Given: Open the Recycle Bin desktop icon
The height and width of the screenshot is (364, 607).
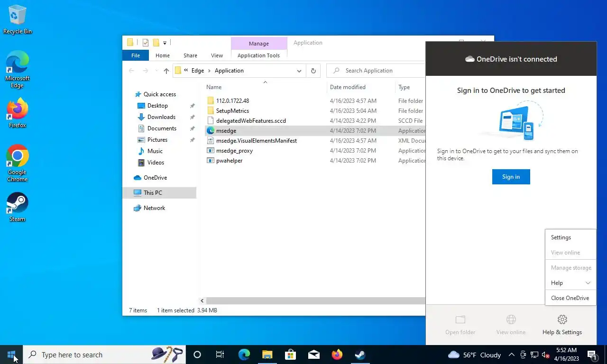Looking at the screenshot, I should point(18,19).
